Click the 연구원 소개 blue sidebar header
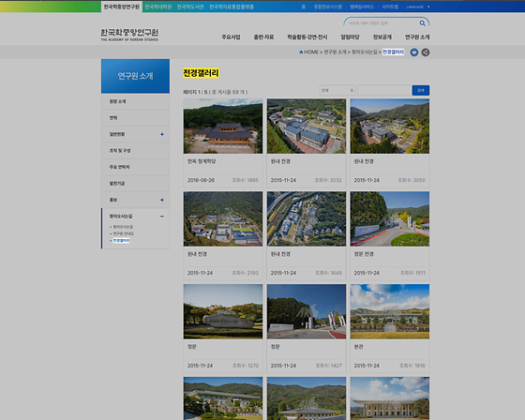Image resolution: width=525 pixels, height=420 pixels. [135, 76]
